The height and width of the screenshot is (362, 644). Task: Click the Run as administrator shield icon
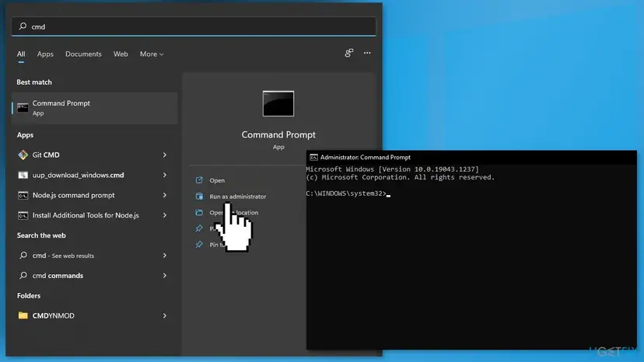199,197
